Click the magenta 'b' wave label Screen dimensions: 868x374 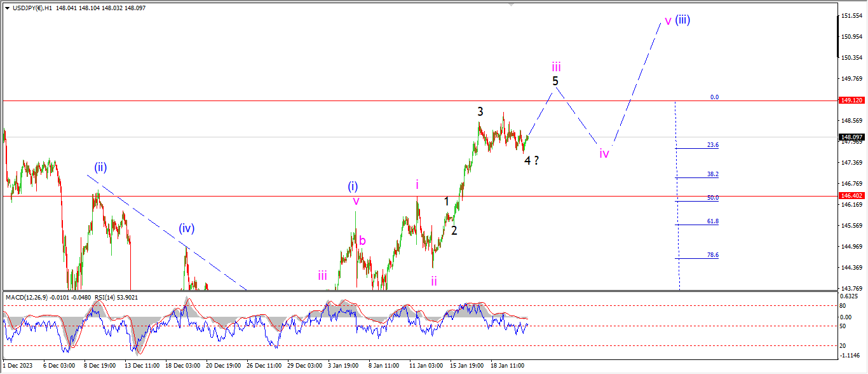362,240
